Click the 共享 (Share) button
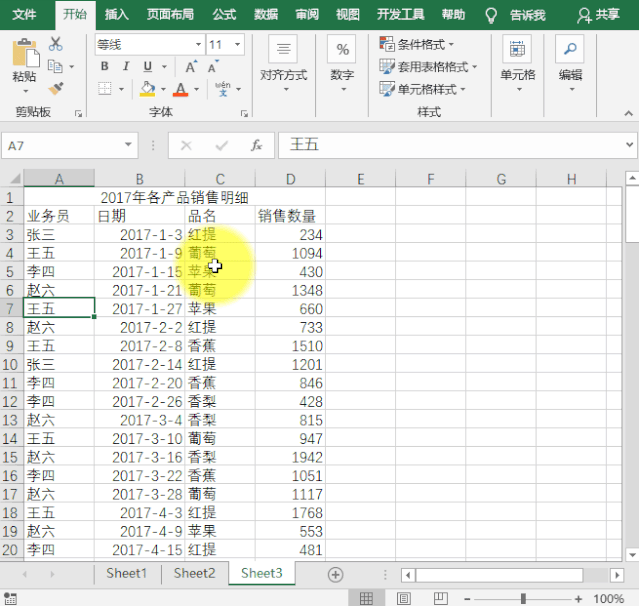Screen dimensions: 639x606 (598, 15)
